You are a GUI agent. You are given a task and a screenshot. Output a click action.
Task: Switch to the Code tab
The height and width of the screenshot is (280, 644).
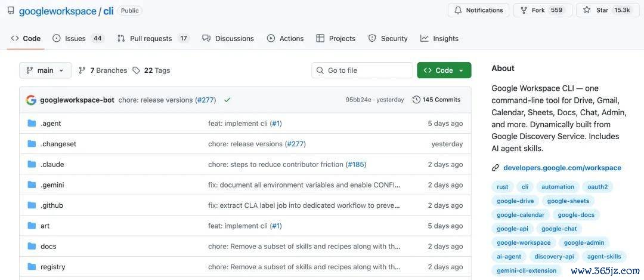26,39
